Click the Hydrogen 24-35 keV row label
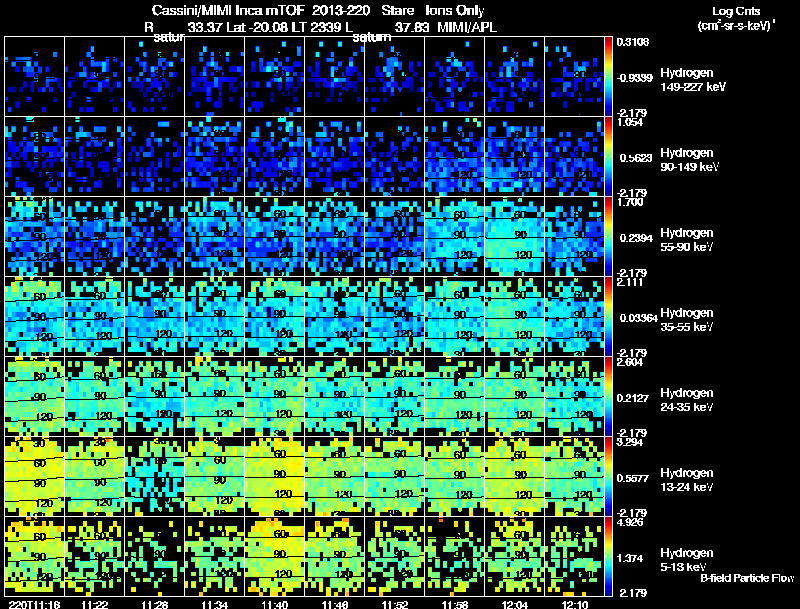 (687, 400)
